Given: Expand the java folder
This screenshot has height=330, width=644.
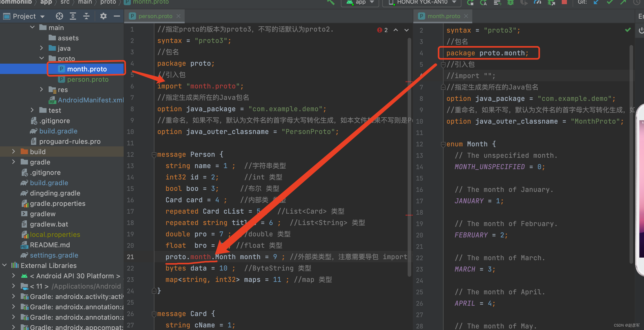Looking at the screenshot, I should click(41, 48).
